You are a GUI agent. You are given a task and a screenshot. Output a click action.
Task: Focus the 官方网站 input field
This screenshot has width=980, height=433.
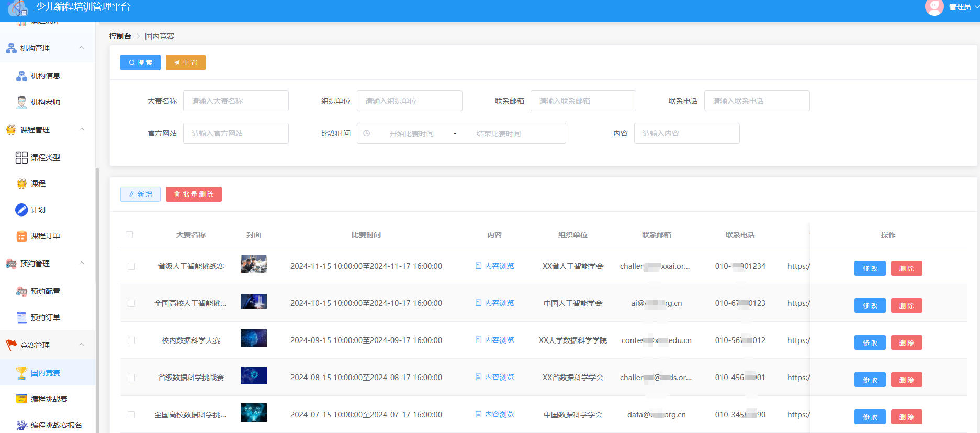[x=236, y=133]
